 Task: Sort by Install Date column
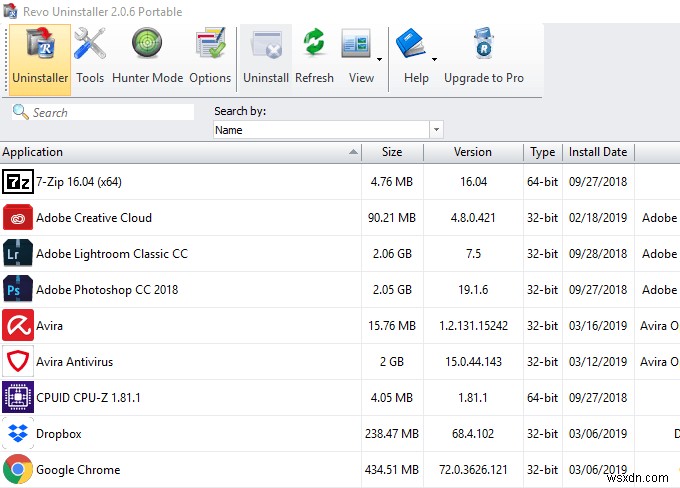click(x=598, y=152)
